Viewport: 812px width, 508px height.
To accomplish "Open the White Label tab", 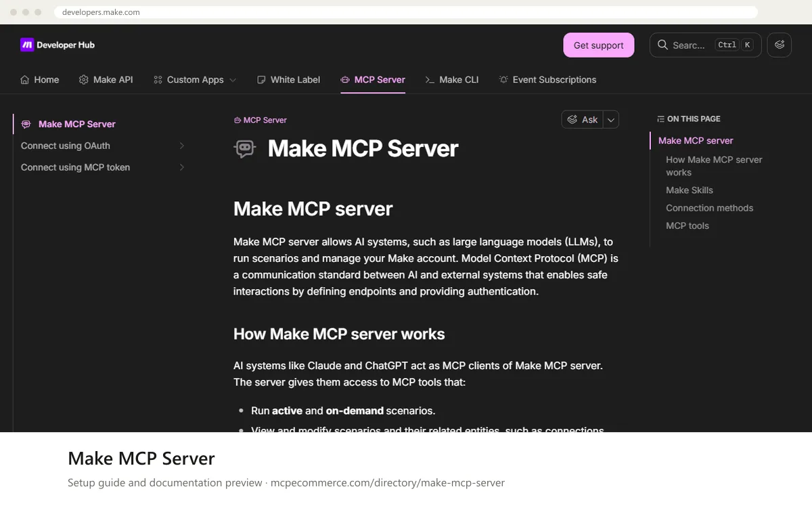I will 288,79.
